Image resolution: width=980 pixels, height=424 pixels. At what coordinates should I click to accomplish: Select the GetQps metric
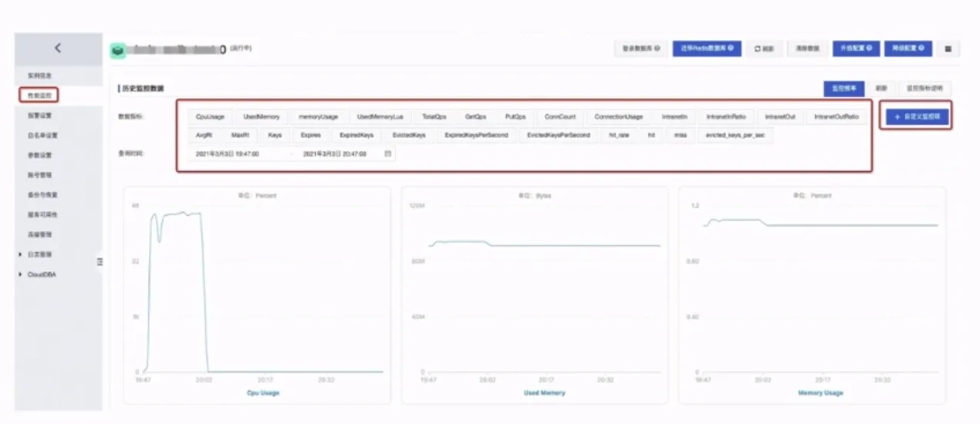pos(475,116)
